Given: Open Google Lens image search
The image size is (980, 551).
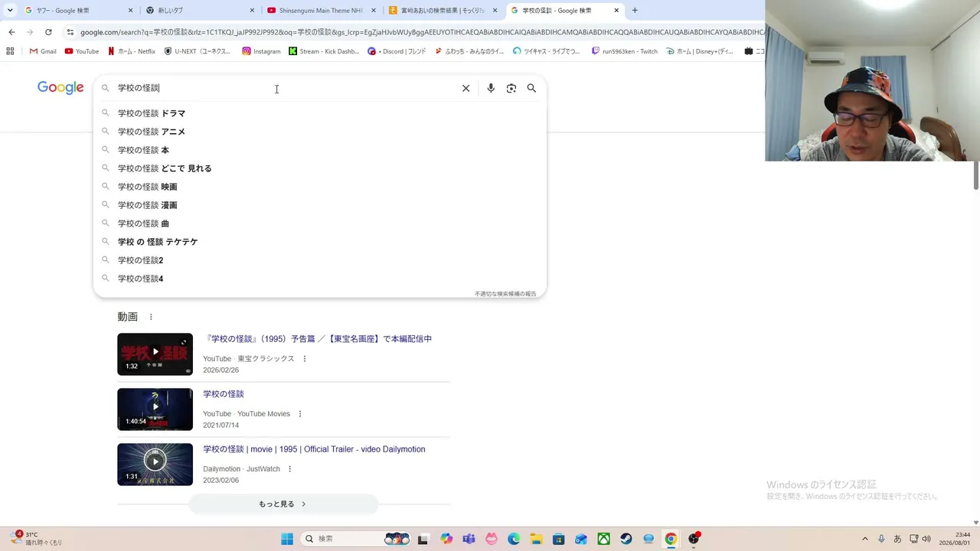Looking at the screenshot, I should click(511, 88).
